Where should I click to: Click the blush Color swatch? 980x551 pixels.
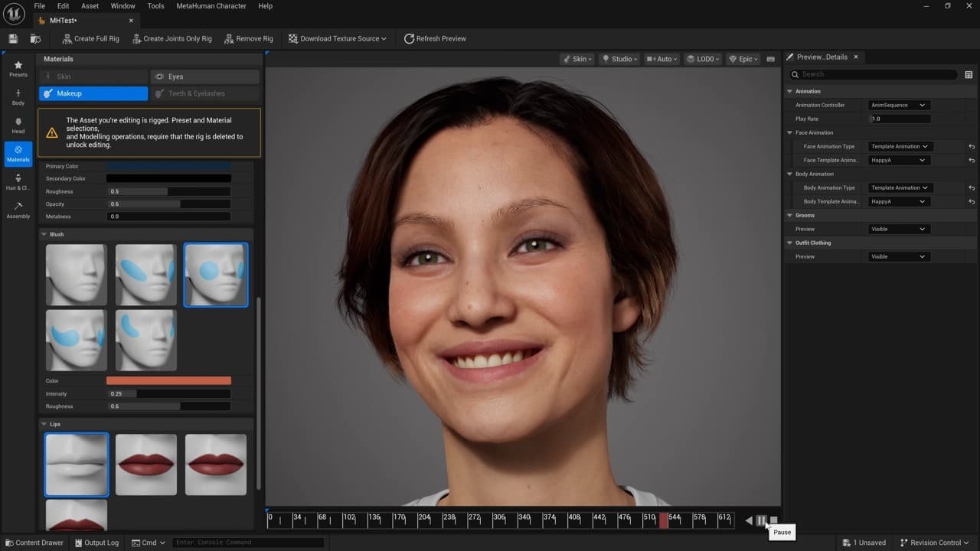click(168, 380)
